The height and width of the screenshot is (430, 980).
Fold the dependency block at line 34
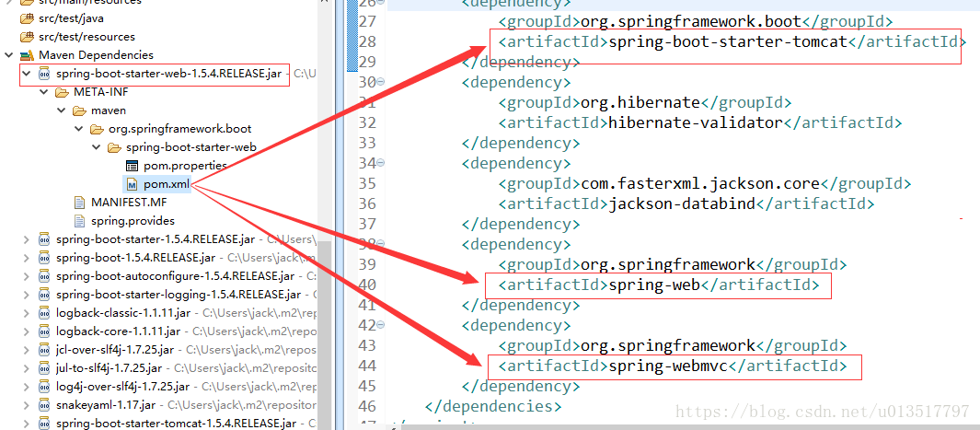click(x=381, y=163)
